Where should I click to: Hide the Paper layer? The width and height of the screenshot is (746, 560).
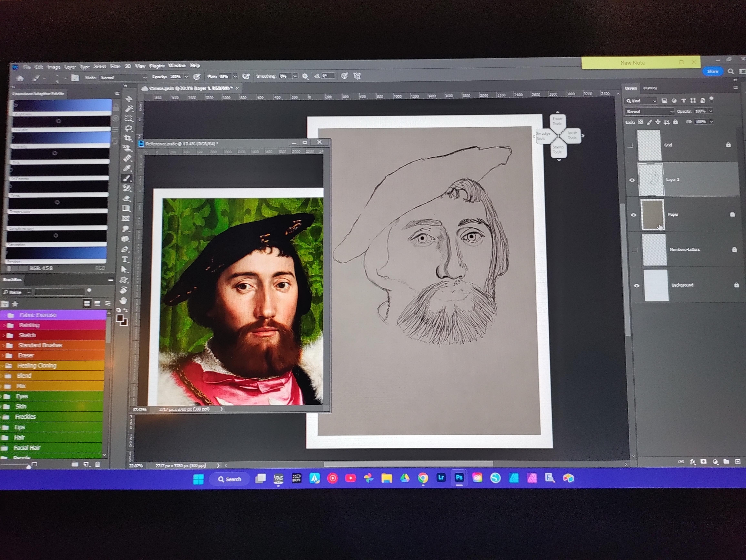tap(633, 215)
